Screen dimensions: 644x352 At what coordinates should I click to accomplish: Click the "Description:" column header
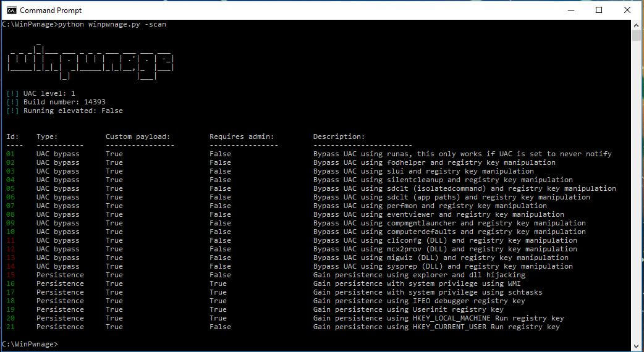[339, 136]
